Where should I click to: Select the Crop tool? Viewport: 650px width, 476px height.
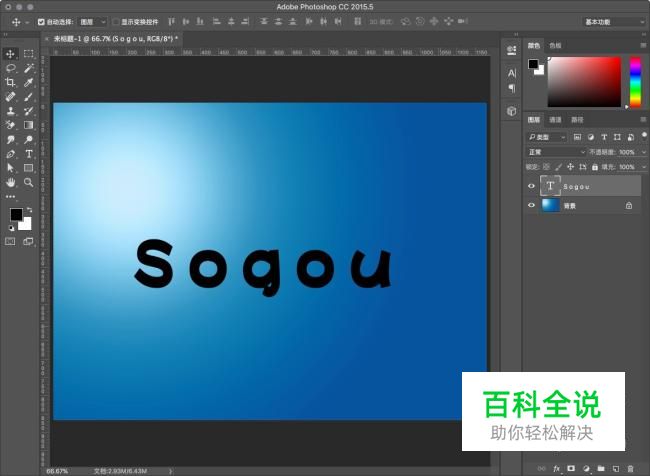click(10, 83)
